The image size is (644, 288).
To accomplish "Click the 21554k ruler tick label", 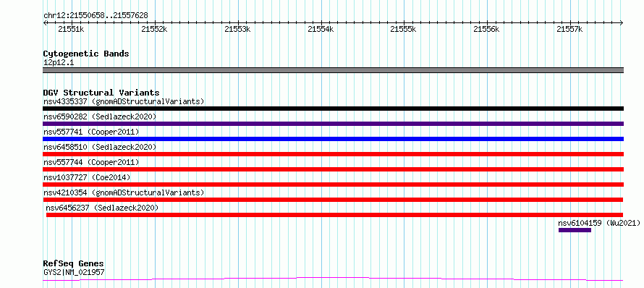I will tap(321, 29).
